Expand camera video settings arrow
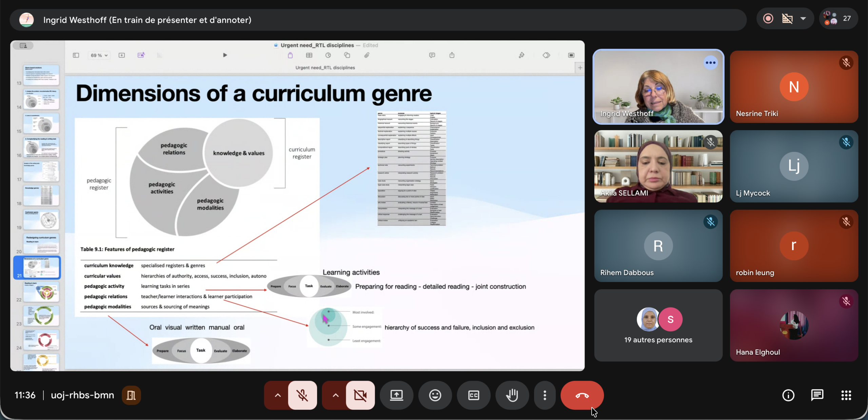 tap(335, 395)
